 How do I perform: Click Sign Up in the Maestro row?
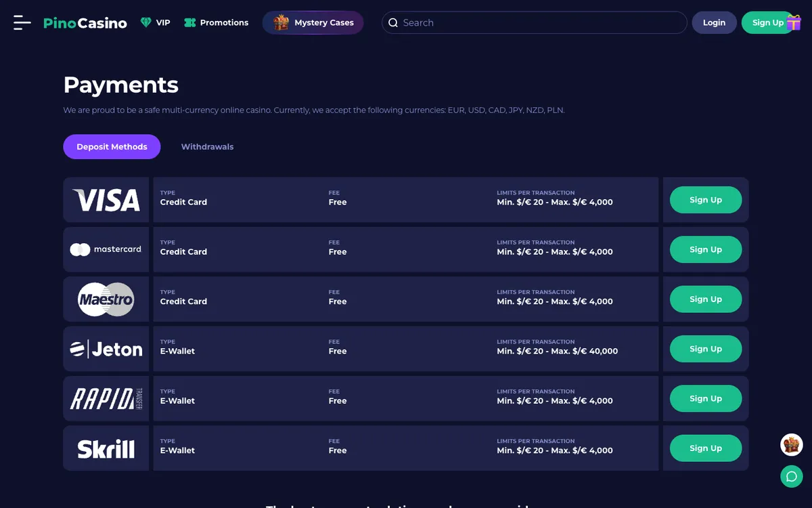coord(706,299)
